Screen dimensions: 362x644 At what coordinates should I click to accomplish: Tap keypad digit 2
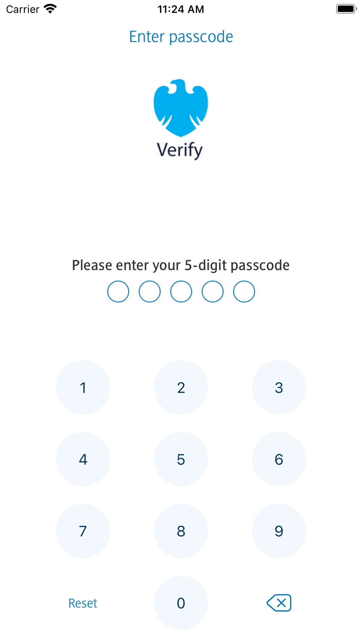point(181,387)
